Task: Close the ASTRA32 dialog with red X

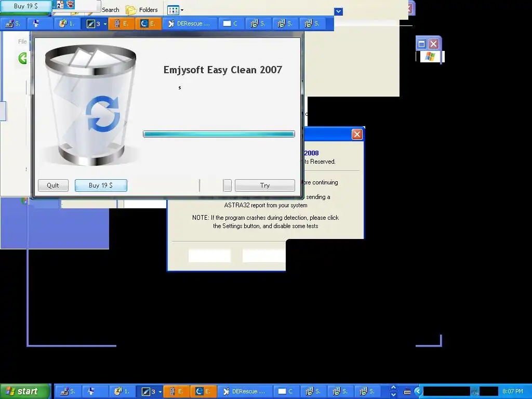Action: 357,135
